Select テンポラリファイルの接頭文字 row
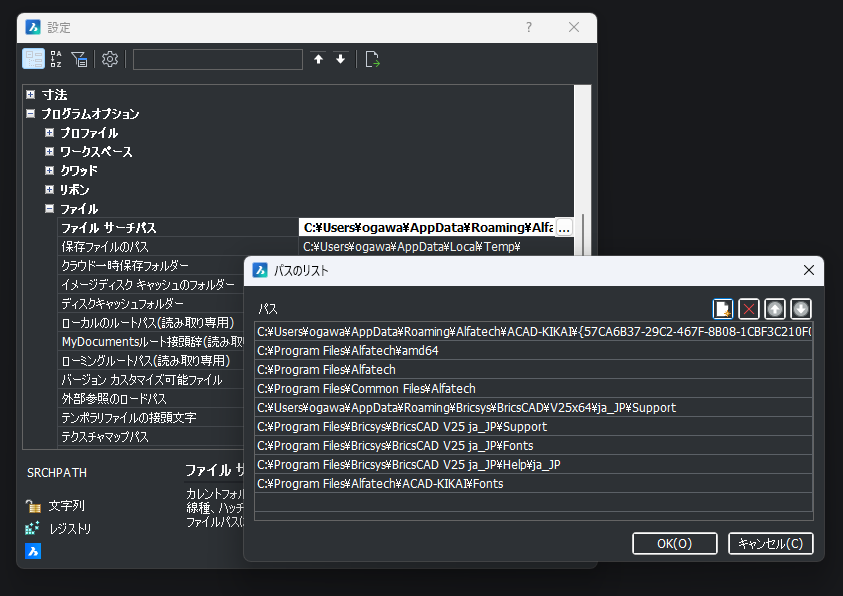 point(151,418)
